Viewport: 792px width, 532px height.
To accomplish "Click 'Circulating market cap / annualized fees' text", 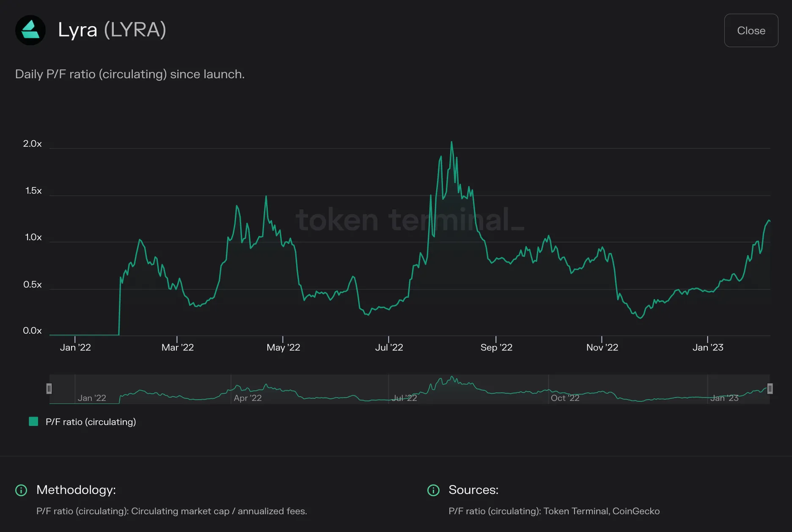I will click(x=218, y=511).
